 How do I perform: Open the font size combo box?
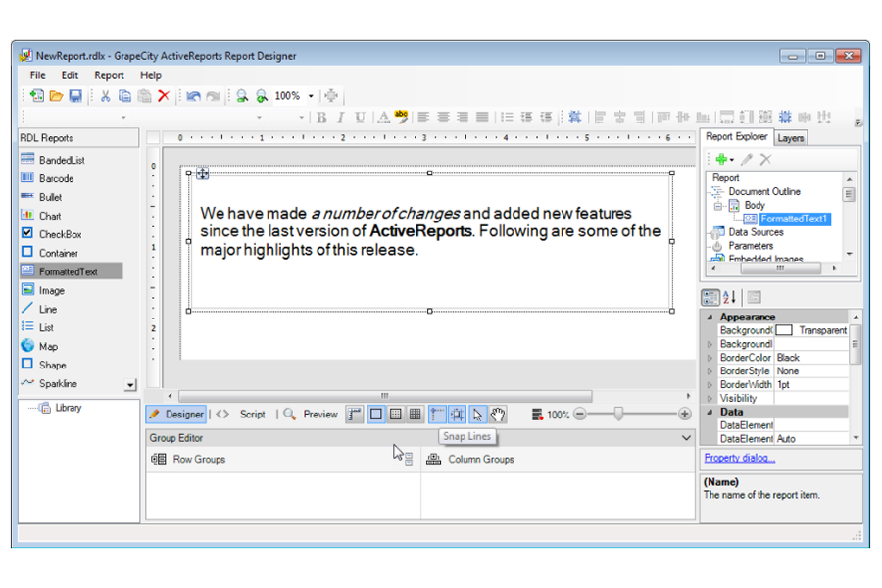284,117
